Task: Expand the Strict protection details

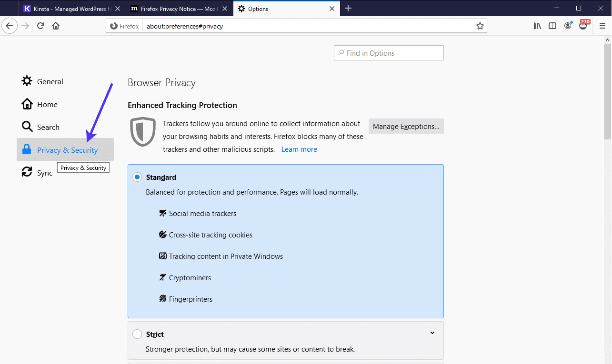Action: (x=432, y=333)
